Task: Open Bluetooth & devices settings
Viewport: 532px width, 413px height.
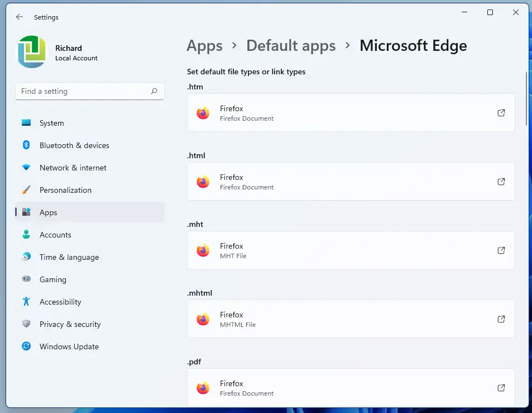Action: pos(90,145)
